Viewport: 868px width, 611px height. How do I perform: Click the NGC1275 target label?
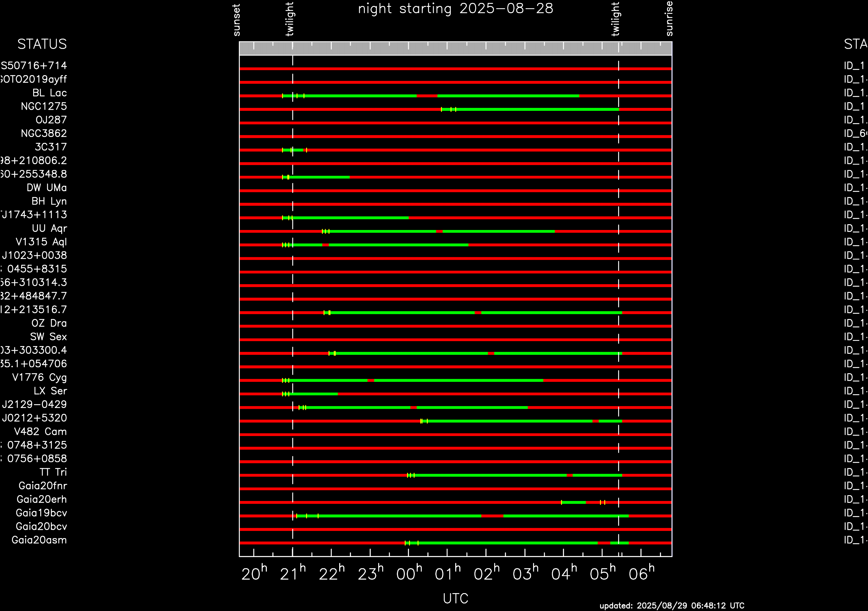pos(44,106)
